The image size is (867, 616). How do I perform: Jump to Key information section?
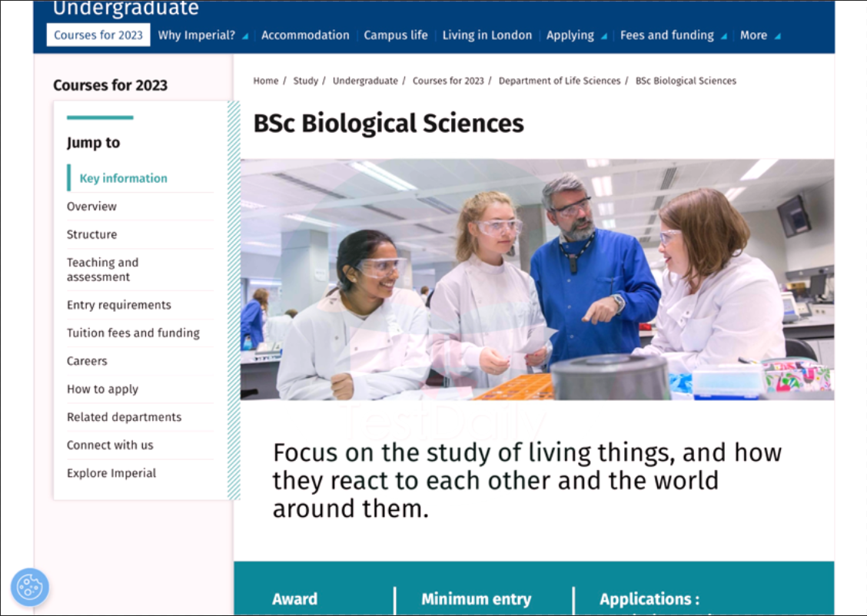(123, 178)
